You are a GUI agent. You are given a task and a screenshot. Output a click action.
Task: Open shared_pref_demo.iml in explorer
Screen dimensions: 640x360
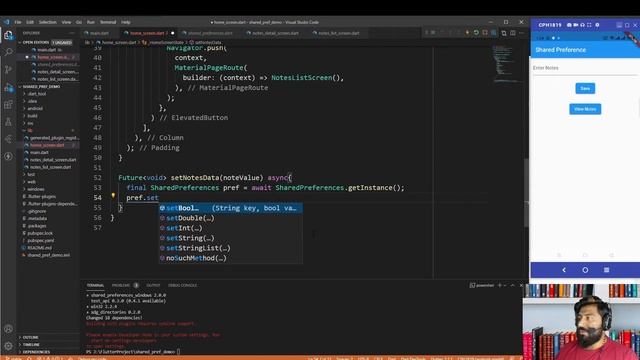[x=48, y=255]
